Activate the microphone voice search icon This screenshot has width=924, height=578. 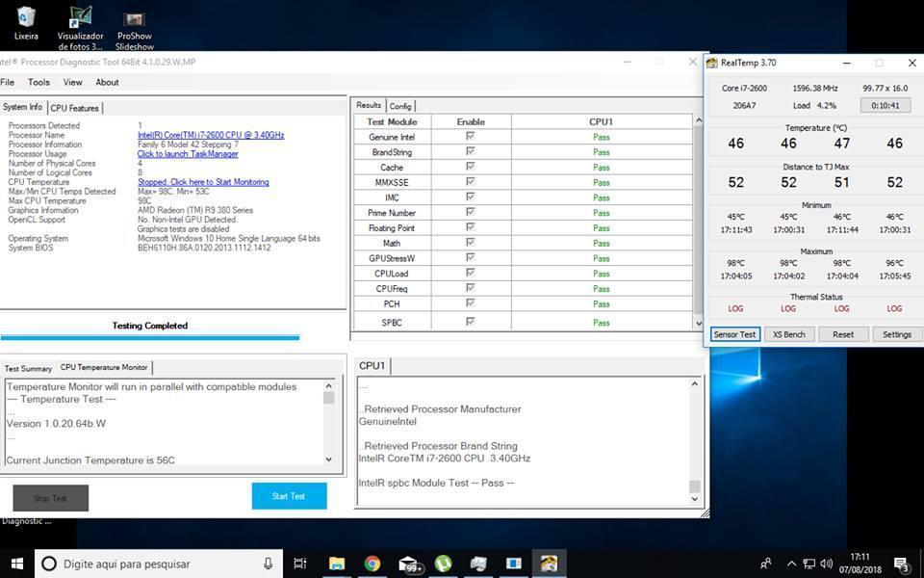(x=269, y=564)
